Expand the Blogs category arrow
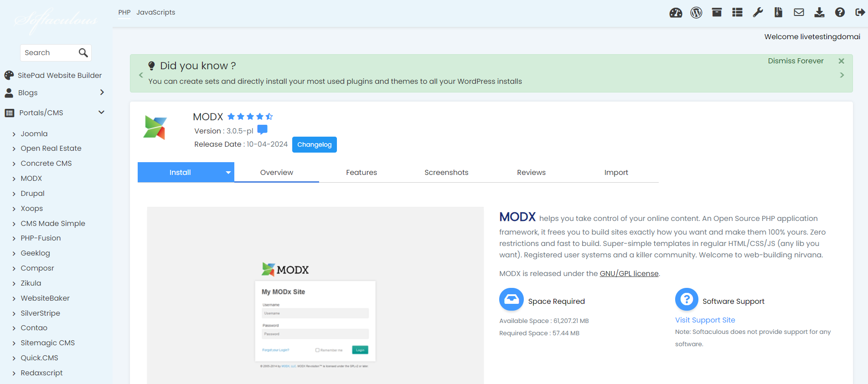The height and width of the screenshot is (384, 868). tap(102, 92)
